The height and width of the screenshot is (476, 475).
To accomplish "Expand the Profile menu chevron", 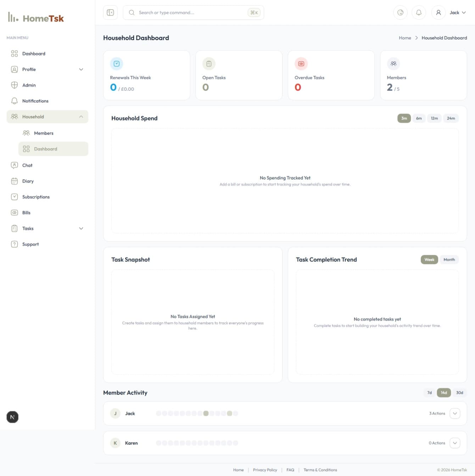I will [81, 69].
